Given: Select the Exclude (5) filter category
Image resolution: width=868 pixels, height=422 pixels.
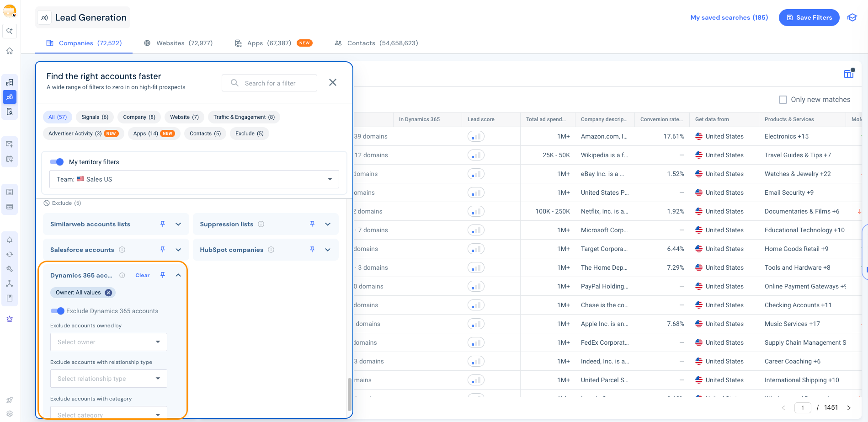Looking at the screenshot, I should (x=250, y=134).
